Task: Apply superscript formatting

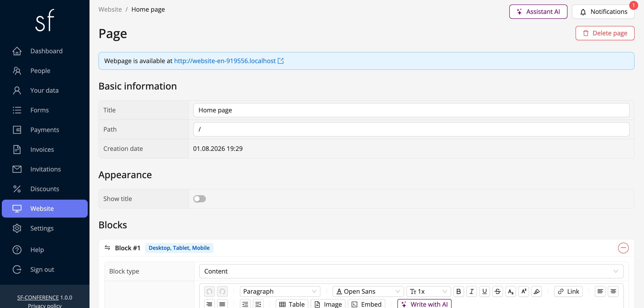Action: [x=523, y=291]
